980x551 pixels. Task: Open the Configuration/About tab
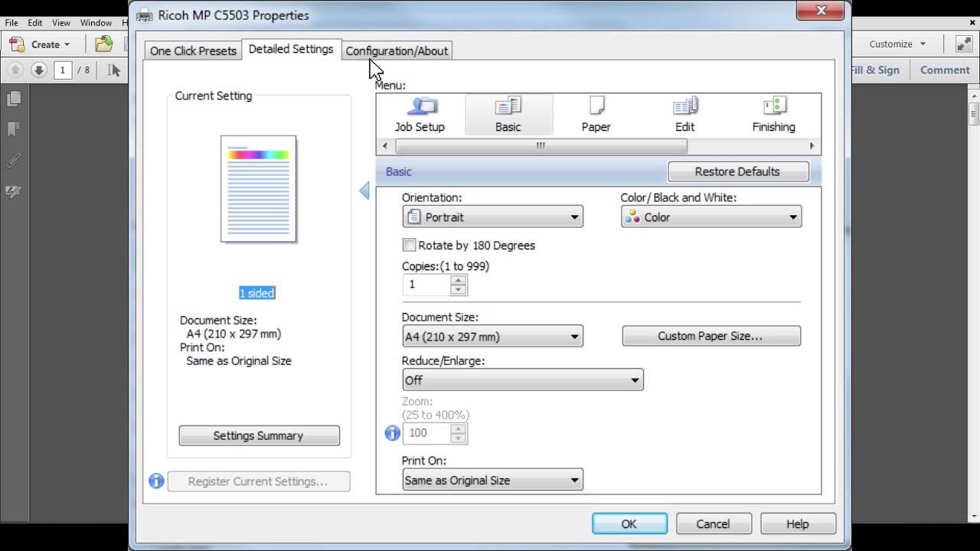point(397,51)
